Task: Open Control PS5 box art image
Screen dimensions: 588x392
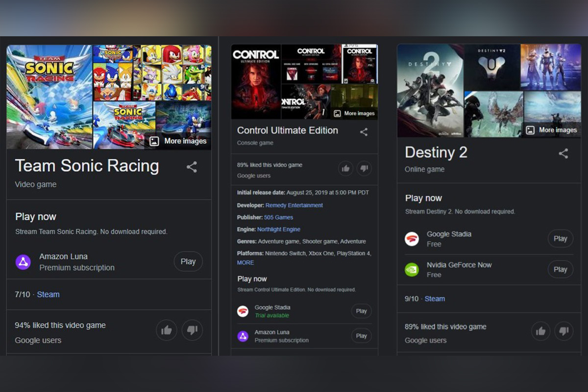Action: tap(360, 64)
